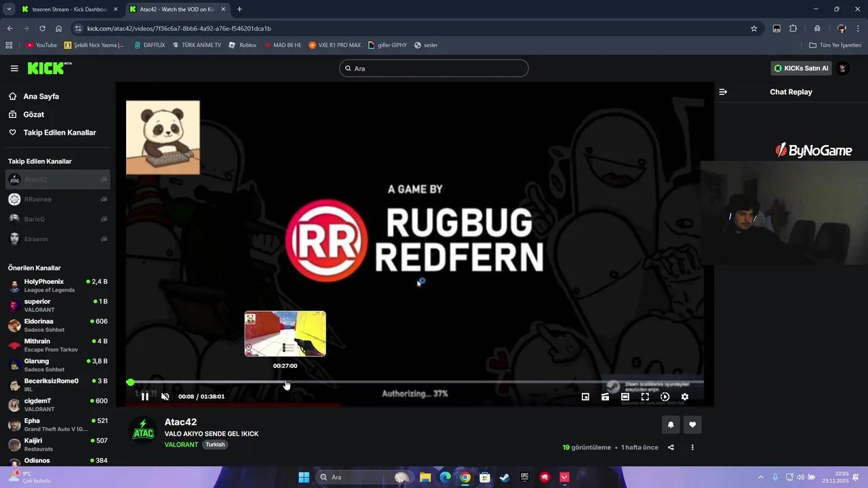Enable mini player mode in video controls
The image size is (868, 488).
[x=585, y=397]
